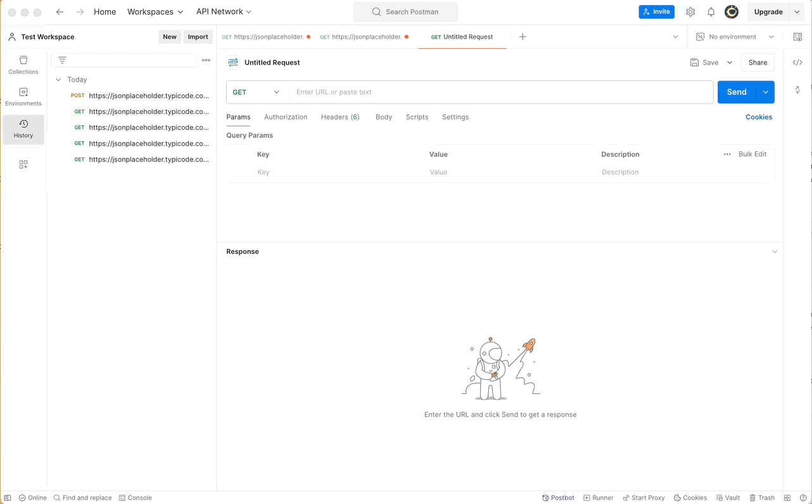812x504 pixels.
Task: Open configure workspace sidebar grid icon
Action: tap(23, 165)
